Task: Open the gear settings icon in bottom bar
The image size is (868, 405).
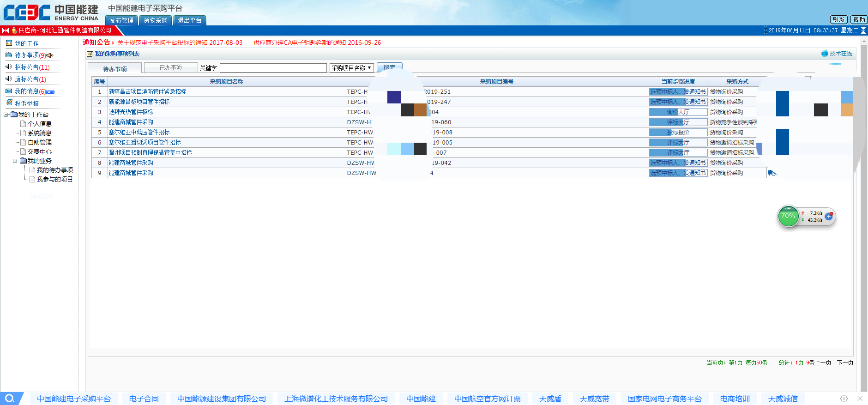Action: (844, 399)
